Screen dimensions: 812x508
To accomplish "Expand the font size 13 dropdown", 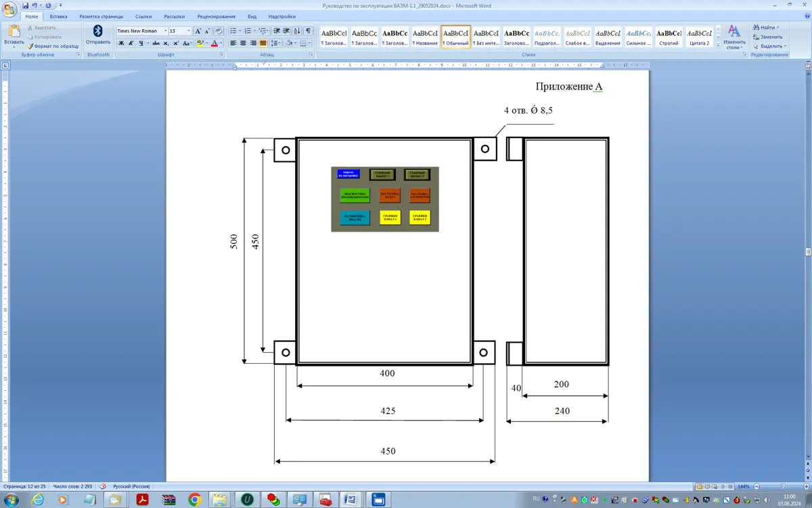I will click(x=189, y=31).
